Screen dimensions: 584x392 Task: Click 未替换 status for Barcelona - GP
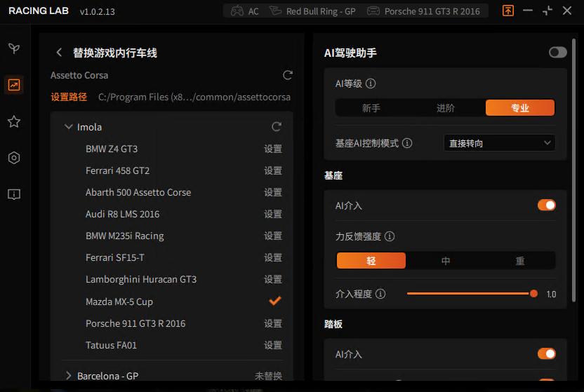point(268,376)
